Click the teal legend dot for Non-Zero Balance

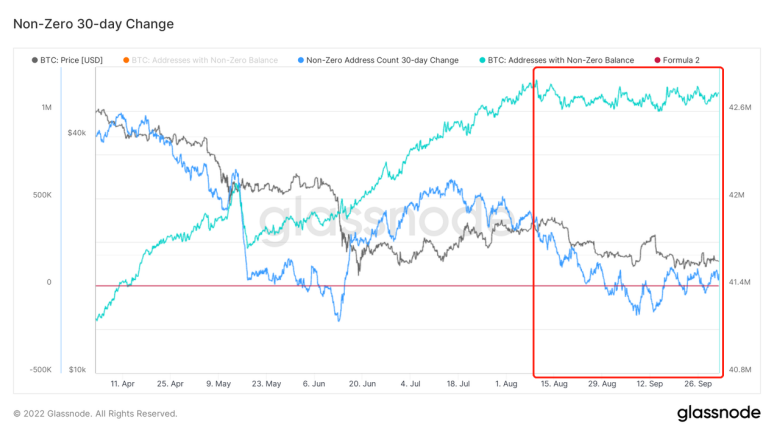(x=483, y=60)
